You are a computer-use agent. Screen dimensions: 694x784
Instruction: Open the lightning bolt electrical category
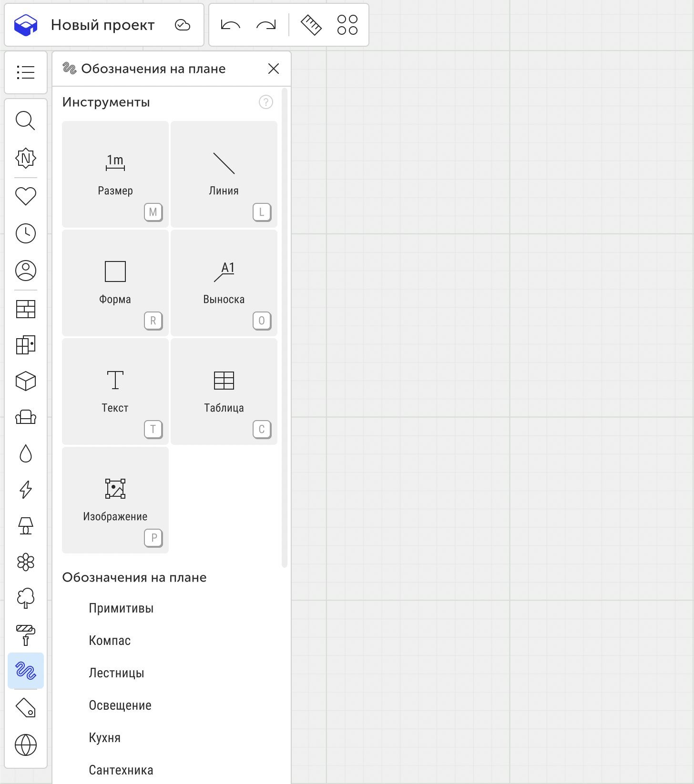(26, 490)
